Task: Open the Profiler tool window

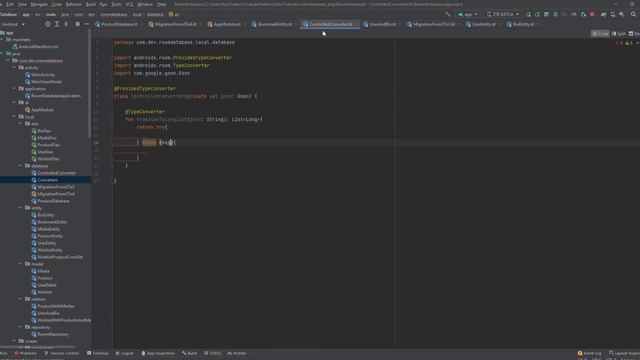Action: click(237, 353)
